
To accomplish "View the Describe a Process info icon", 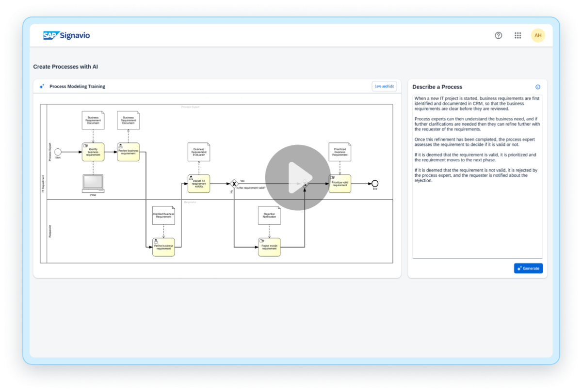I will 537,87.
